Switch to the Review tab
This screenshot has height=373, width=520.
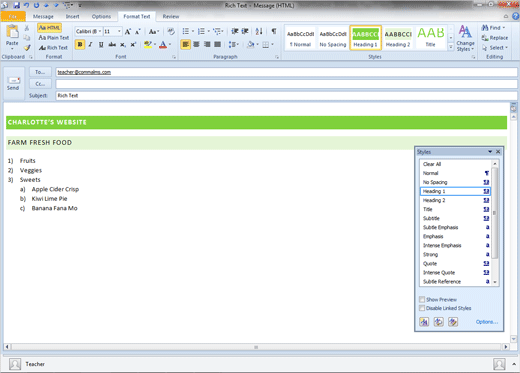tap(171, 16)
